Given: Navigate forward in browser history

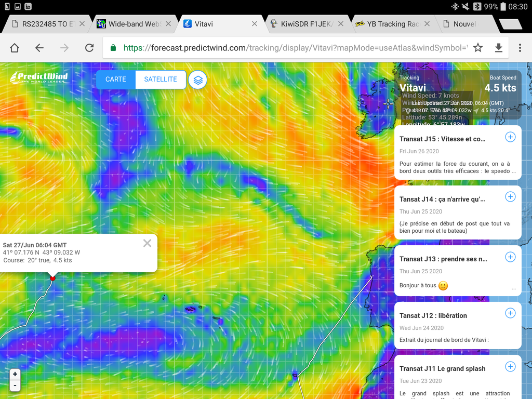Looking at the screenshot, I should coord(64,48).
